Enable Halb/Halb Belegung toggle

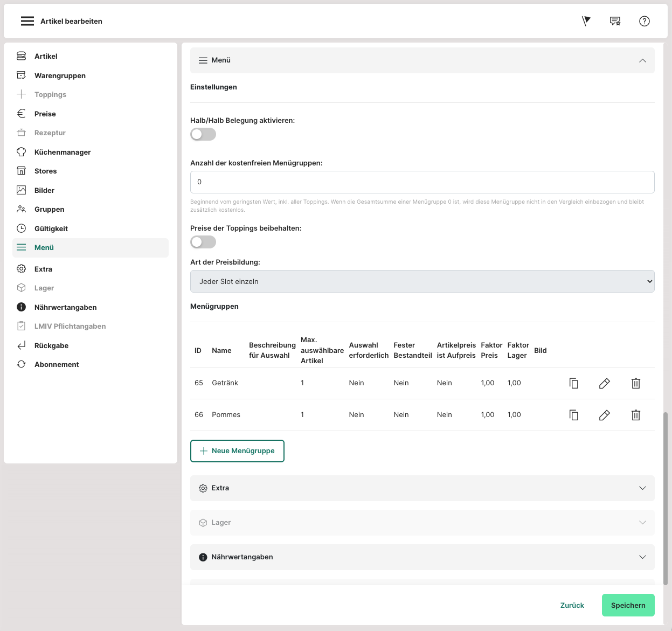203,134
